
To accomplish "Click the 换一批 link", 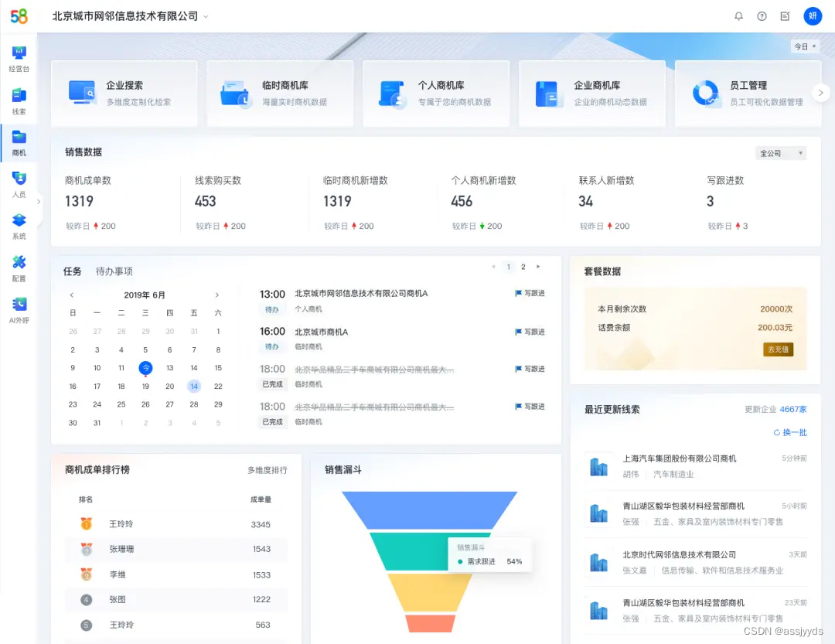I will pos(795,432).
